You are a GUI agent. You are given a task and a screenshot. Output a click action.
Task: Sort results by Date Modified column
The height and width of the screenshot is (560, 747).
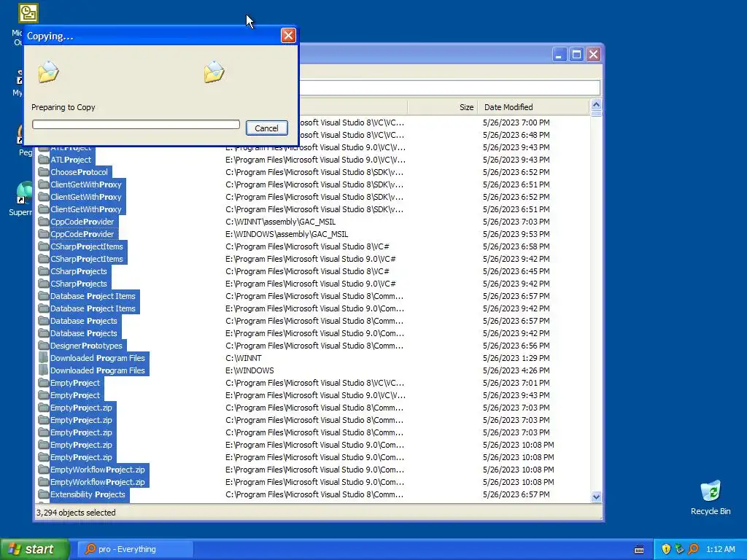(533, 107)
